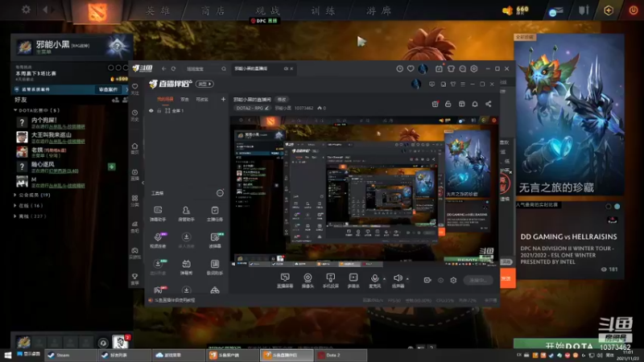Switch to the first scene tab in 直播伴侣
The width and height of the screenshot is (644, 362).
(x=165, y=99)
